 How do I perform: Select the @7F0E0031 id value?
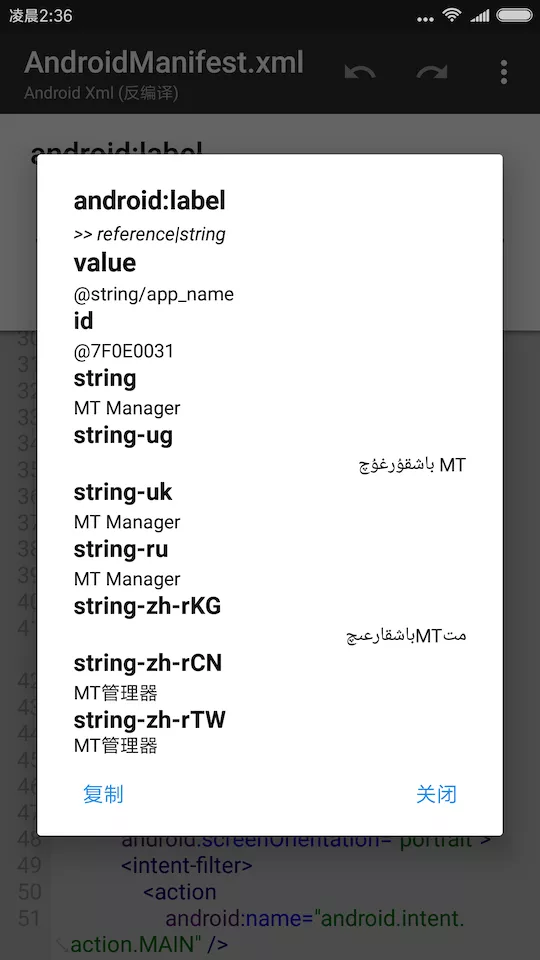click(x=124, y=351)
